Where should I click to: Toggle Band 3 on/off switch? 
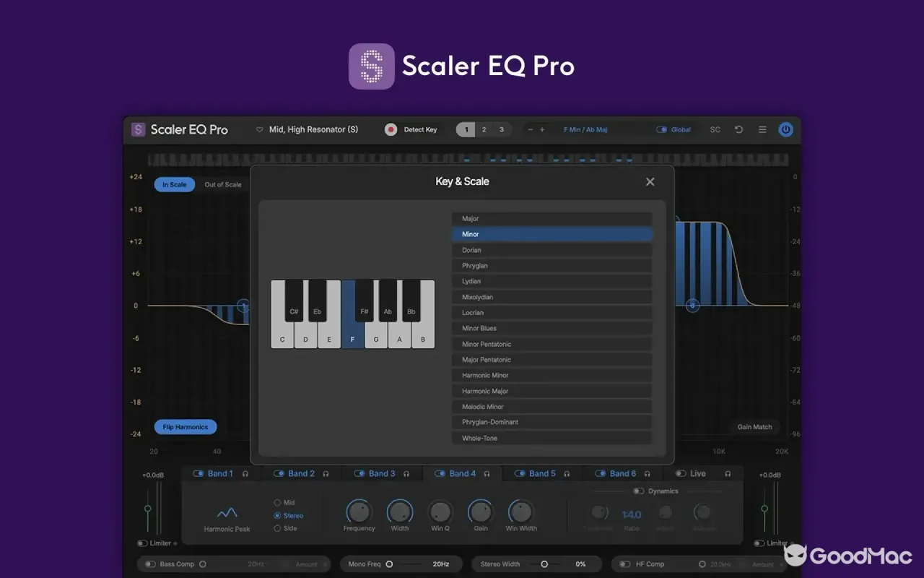359,474
